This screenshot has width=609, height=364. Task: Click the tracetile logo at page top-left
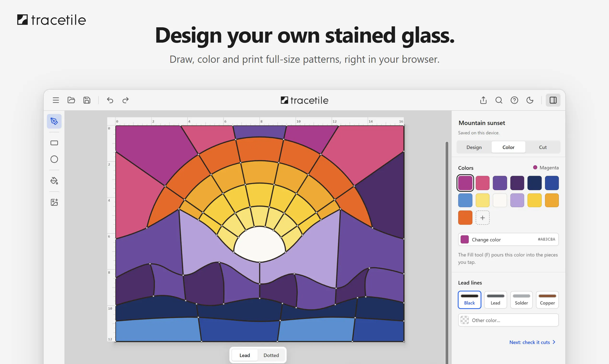52,20
